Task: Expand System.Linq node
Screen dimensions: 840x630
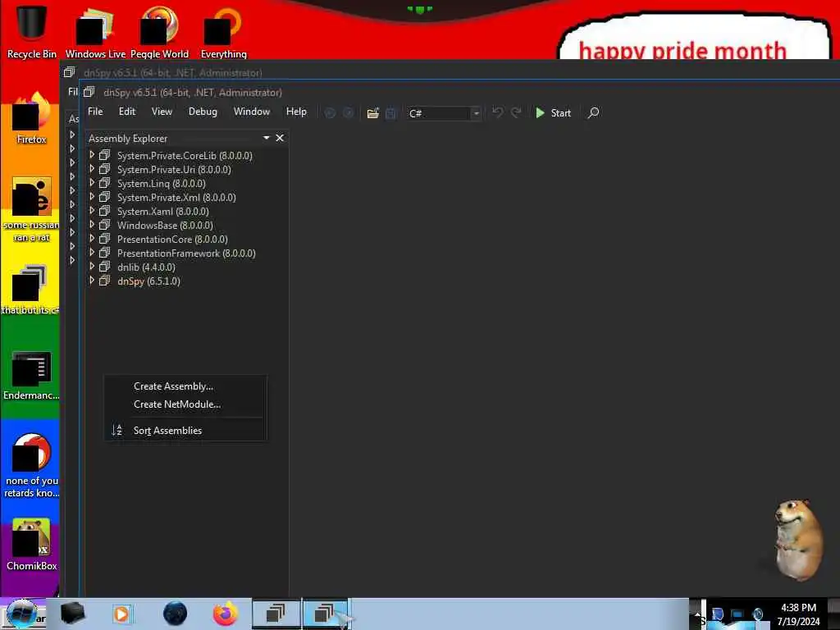Action: [92, 183]
